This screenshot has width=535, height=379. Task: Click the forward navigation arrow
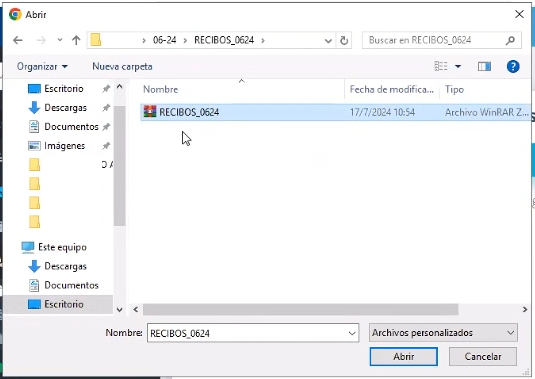click(x=41, y=40)
